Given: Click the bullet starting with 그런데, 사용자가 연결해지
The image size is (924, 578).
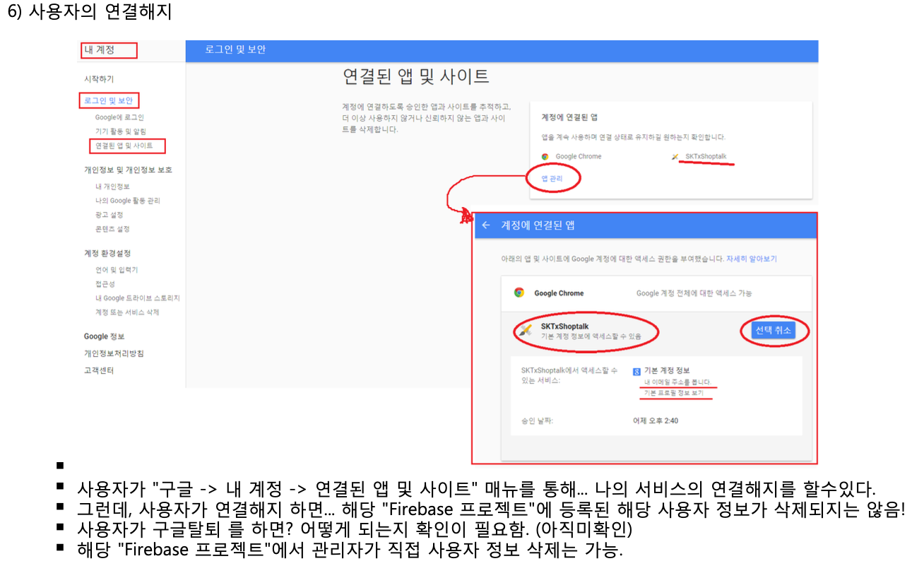Looking at the screenshot, I should pyautogui.click(x=491, y=508).
